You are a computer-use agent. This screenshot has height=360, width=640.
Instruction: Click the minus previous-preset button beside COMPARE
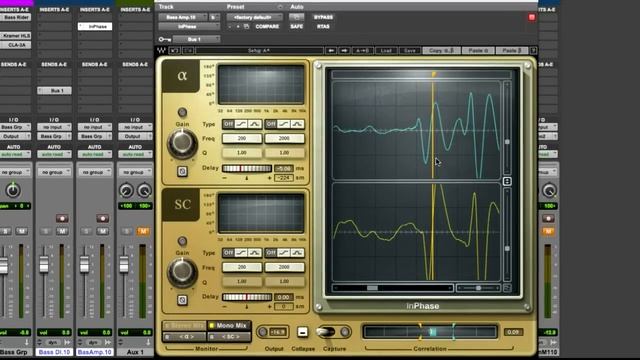230,27
